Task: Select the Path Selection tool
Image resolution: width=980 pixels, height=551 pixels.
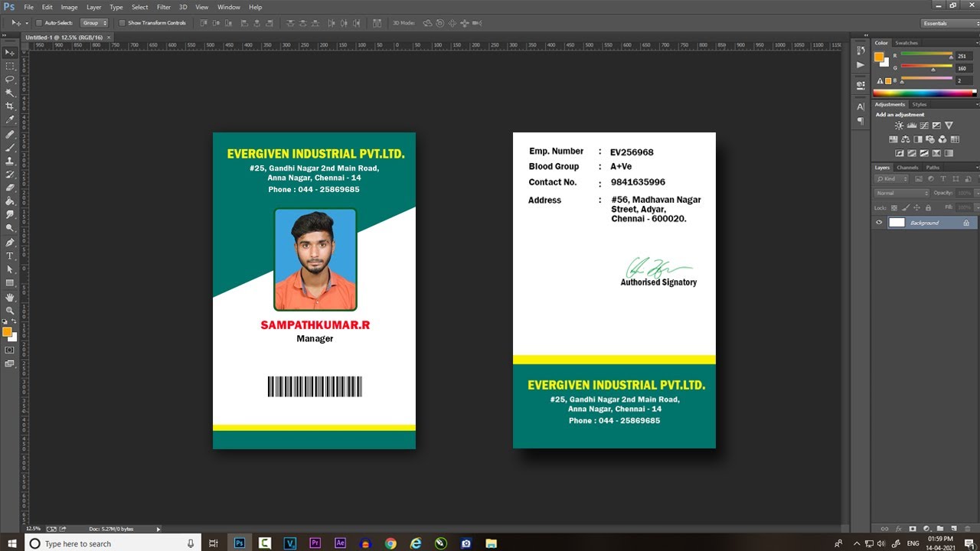Action: coord(10,269)
